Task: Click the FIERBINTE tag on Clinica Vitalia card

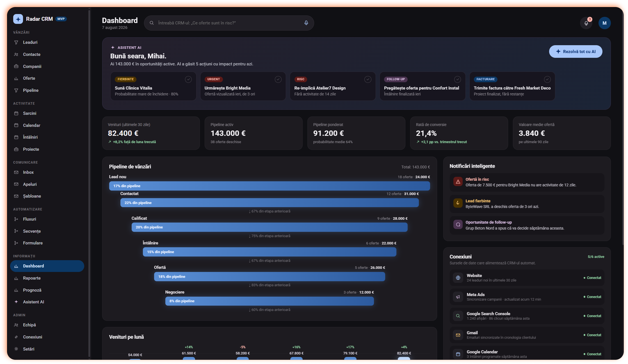Action: 125,79
